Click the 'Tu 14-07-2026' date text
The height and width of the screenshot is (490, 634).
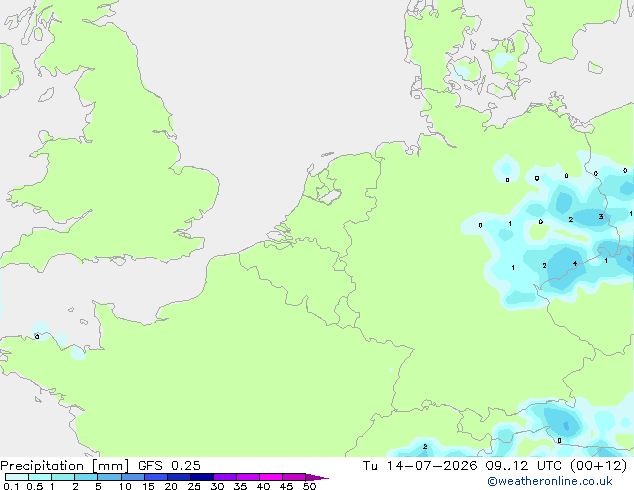point(420,466)
